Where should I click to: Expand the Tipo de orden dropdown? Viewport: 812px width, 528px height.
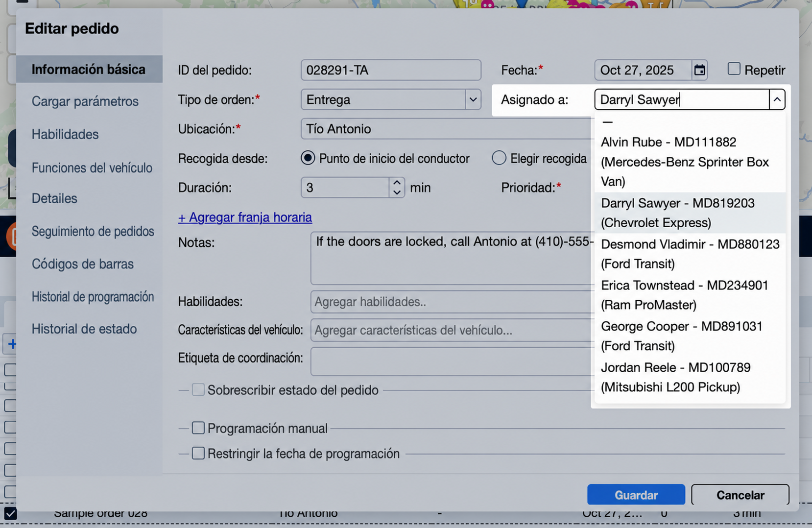point(473,99)
